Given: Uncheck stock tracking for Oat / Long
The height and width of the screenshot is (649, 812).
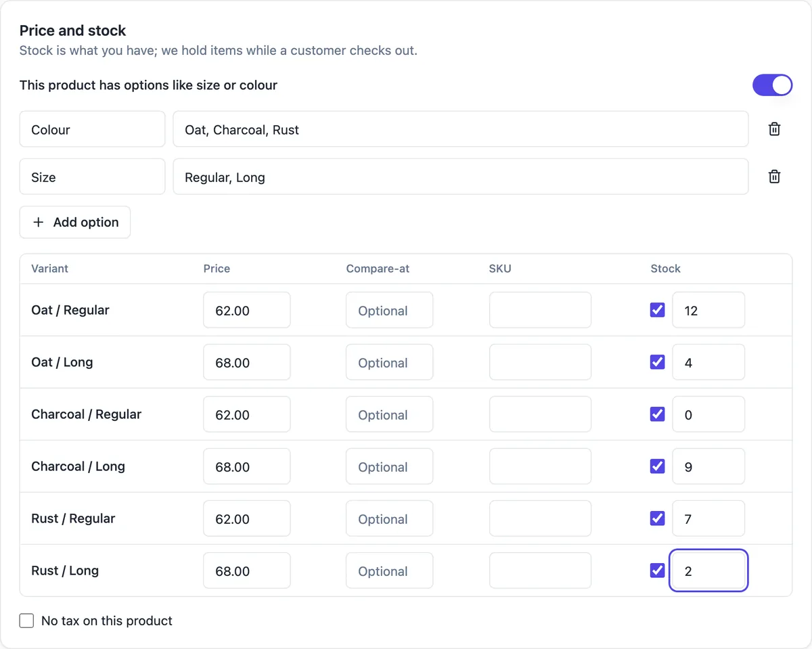Looking at the screenshot, I should [657, 362].
